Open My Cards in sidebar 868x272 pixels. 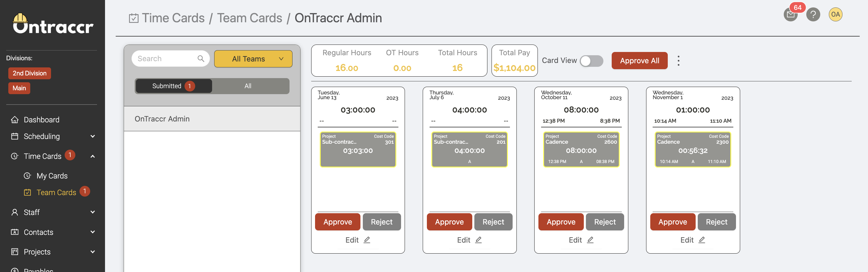(52, 176)
